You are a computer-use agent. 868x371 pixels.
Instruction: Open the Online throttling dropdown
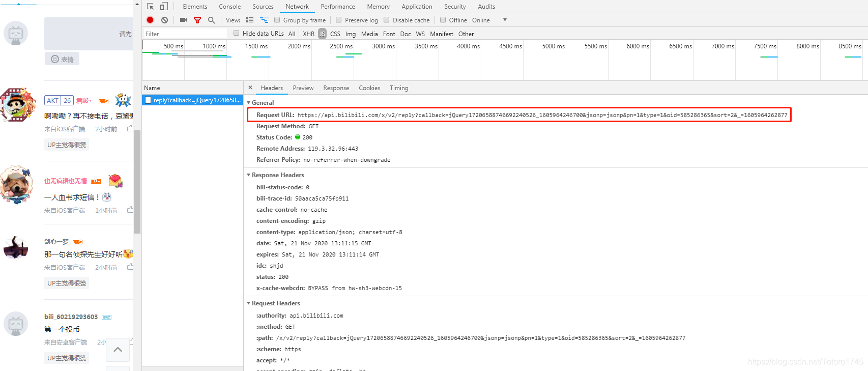(x=481, y=20)
